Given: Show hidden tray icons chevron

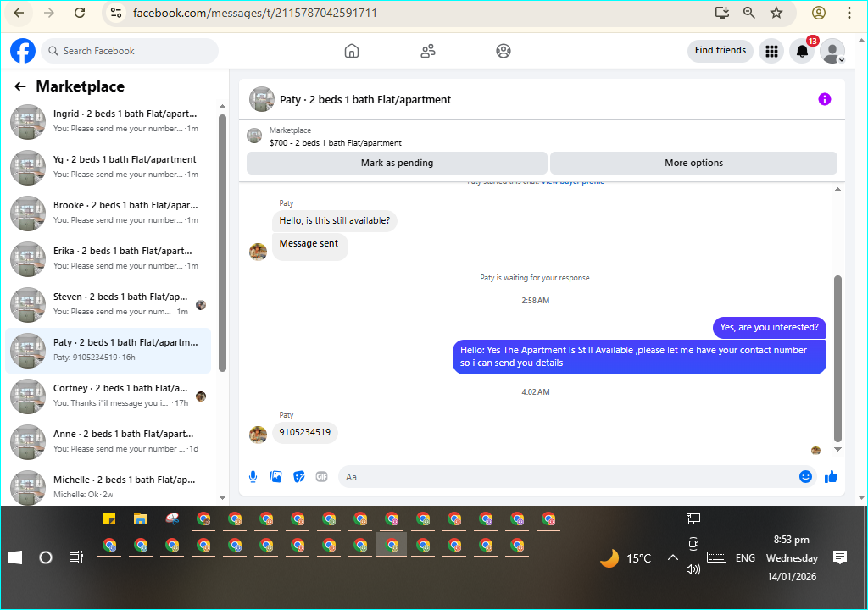Looking at the screenshot, I should tap(672, 557).
